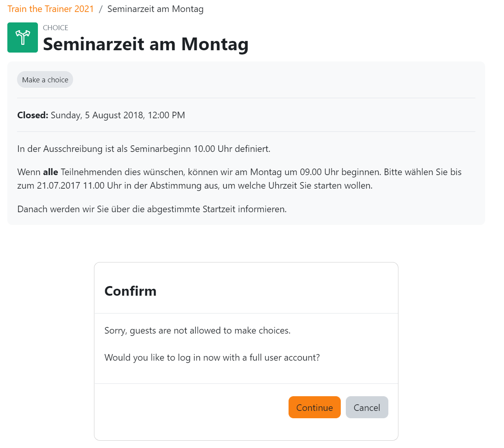504x448 pixels.
Task: Click the Confirm dialog heading
Action: tap(130, 291)
